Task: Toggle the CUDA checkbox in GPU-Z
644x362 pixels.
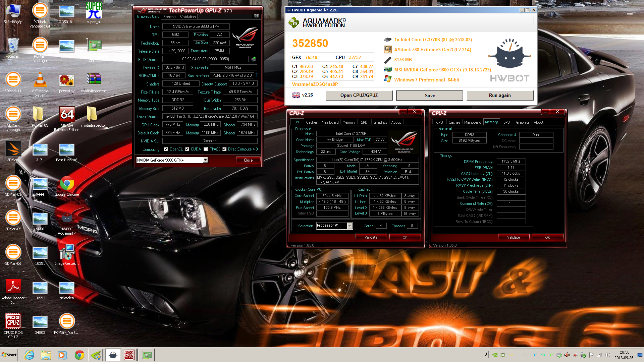Action: 187,149
